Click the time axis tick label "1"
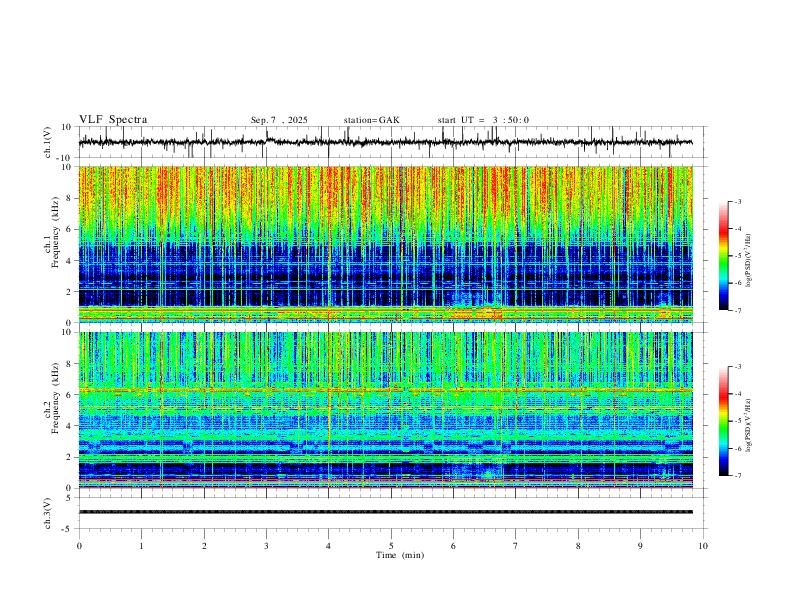The width and height of the screenshot is (792, 612). click(141, 546)
